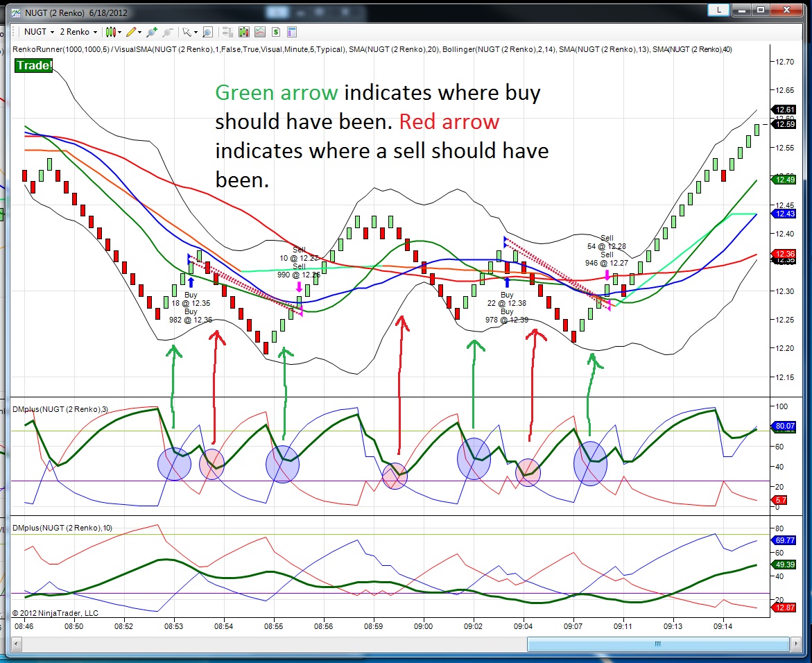The width and height of the screenshot is (812, 663).
Task: Click the © 2012 NinjaTrader, LLC text
Action: [55, 613]
